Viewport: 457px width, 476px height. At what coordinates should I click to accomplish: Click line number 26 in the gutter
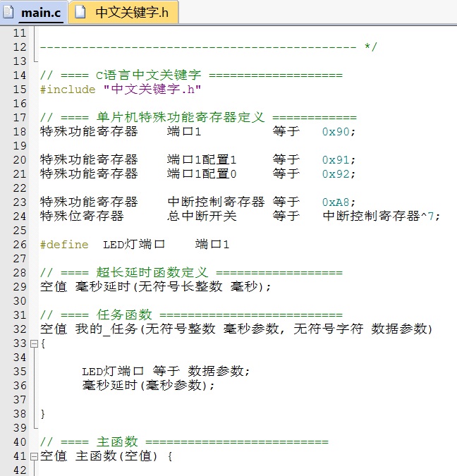pyautogui.click(x=20, y=245)
